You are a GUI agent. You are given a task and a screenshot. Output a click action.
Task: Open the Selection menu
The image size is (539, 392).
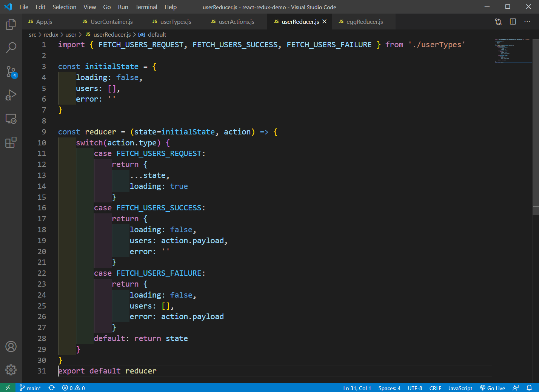[64, 7]
